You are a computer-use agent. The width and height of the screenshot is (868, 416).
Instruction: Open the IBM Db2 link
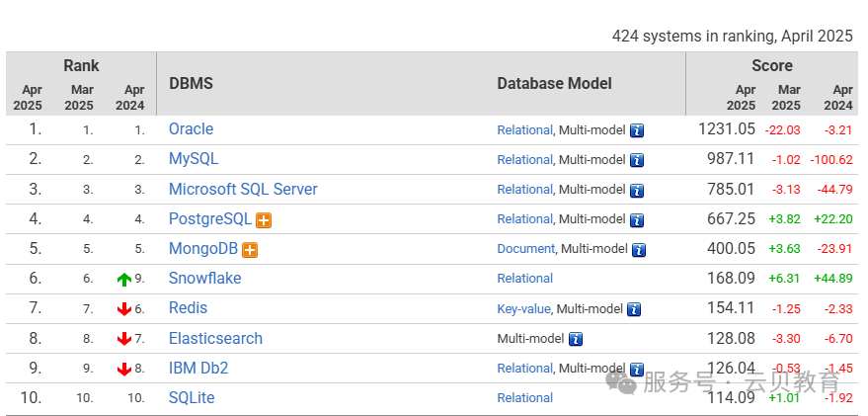tap(198, 368)
